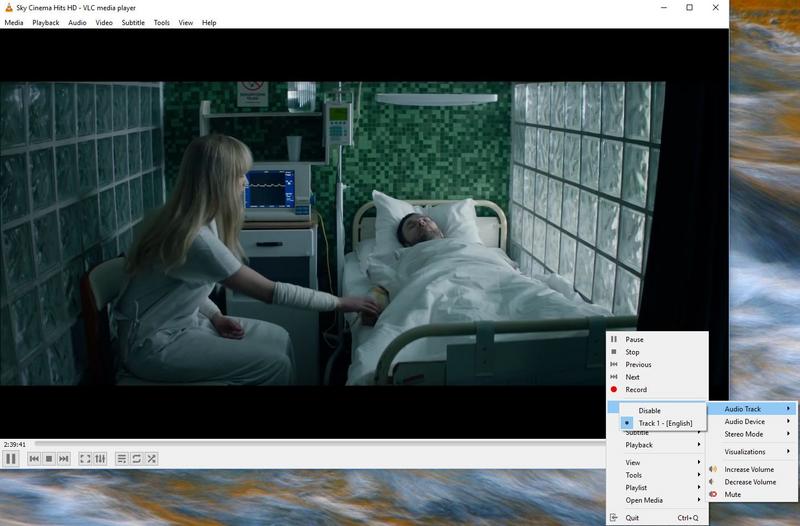
Task: Stop playback using the control bar square button
Action: [49, 459]
